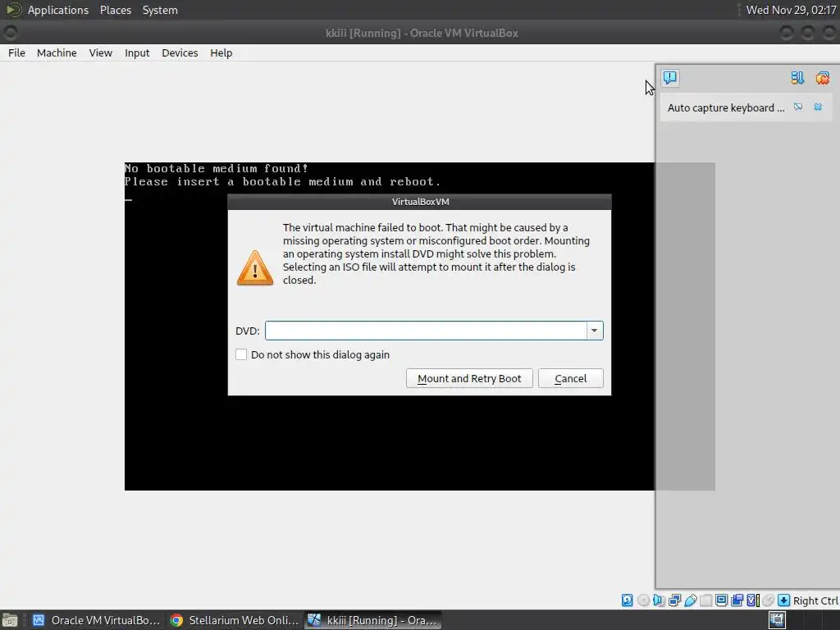Delete all finished notifications icon
This screenshot has width=840, height=630.
822,78
